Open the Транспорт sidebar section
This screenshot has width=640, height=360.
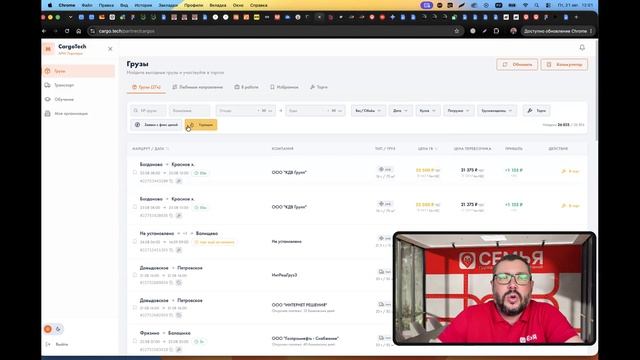64,85
